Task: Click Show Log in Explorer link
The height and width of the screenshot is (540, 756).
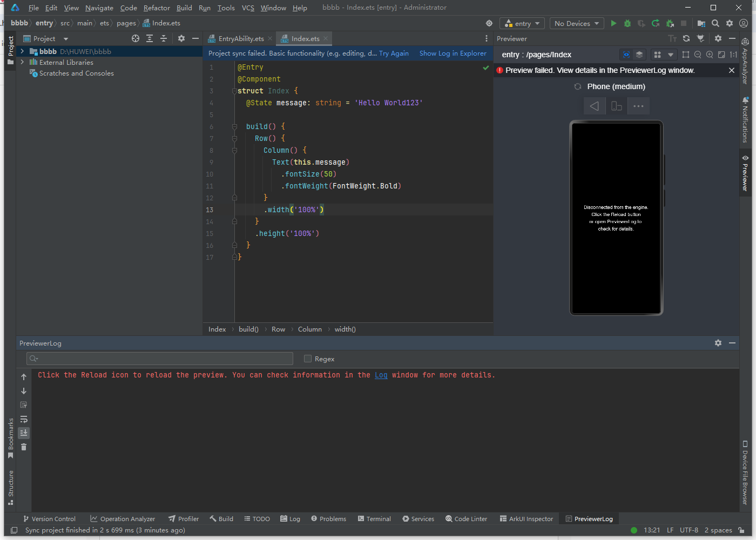Action: click(x=453, y=53)
